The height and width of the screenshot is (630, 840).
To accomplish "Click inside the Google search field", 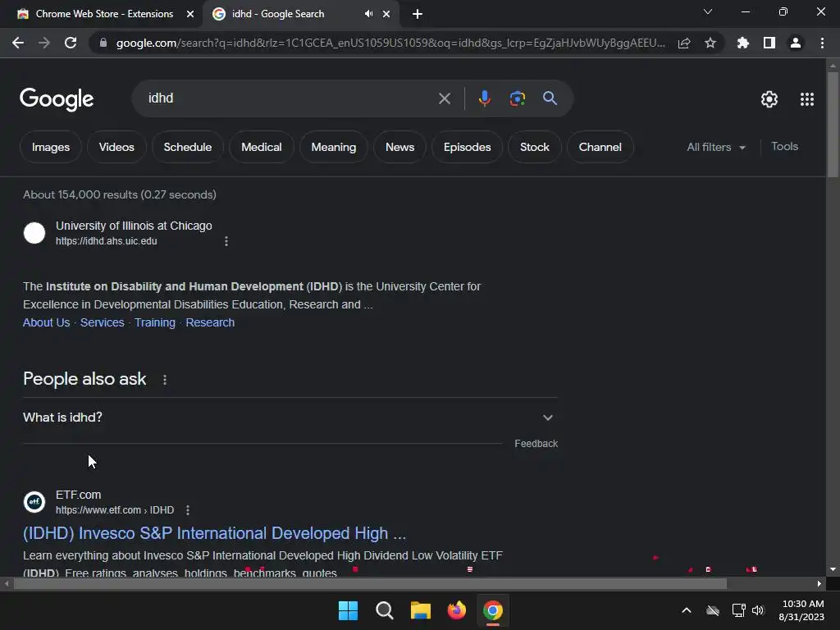I will [290, 98].
